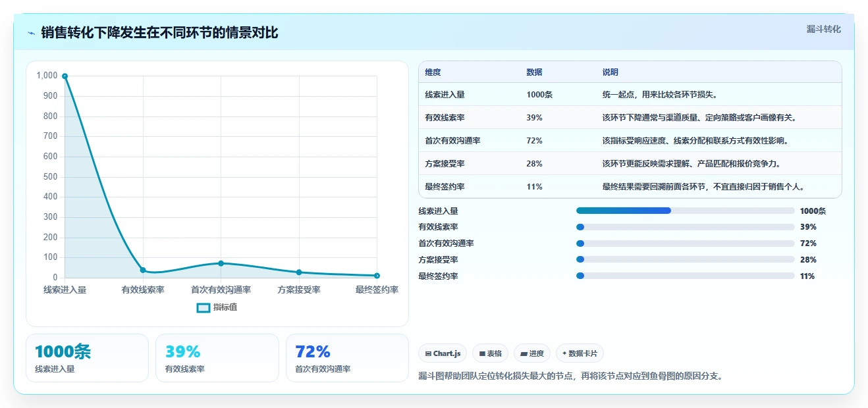This screenshot has height=408, width=868.
Task: Click the 500 y-axis label
Action: 51,177
